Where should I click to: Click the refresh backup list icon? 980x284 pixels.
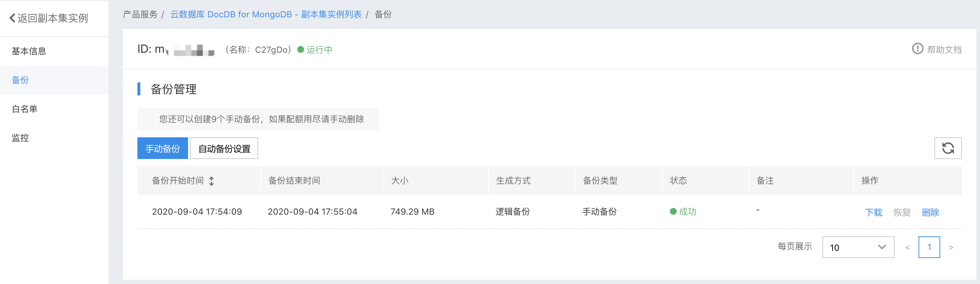(948, 148)
